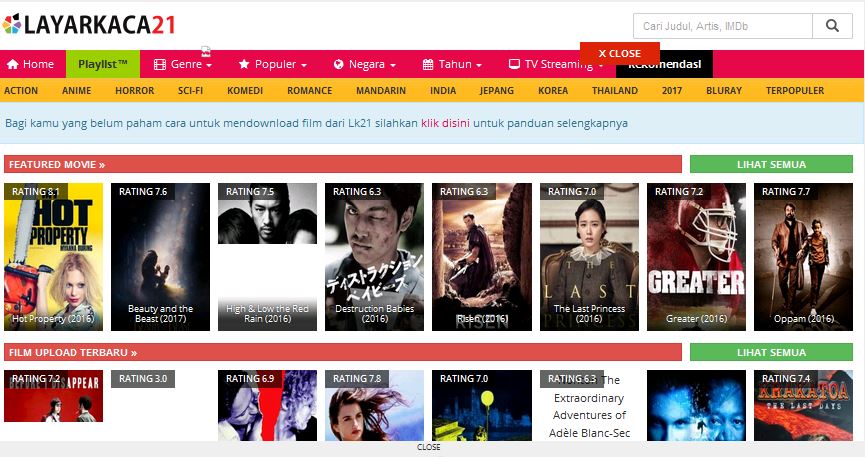Viewport: 865px width, 457px height.
Task: Open the THAILAND category
Action: tap(615, 91)
